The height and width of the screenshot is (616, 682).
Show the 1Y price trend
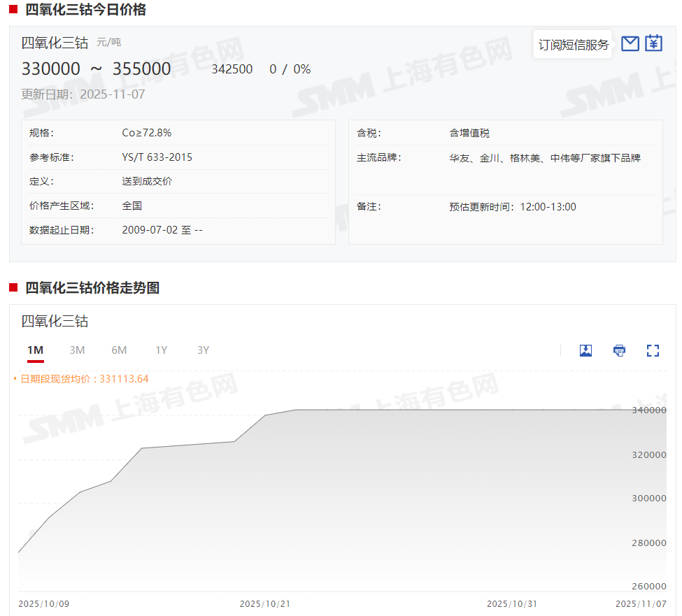click(x=162, y=350)
